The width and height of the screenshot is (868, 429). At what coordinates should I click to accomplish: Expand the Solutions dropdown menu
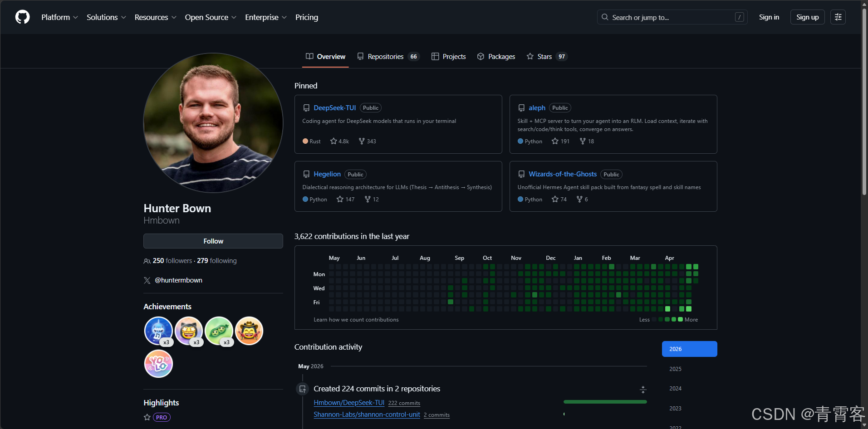[106, 17]
